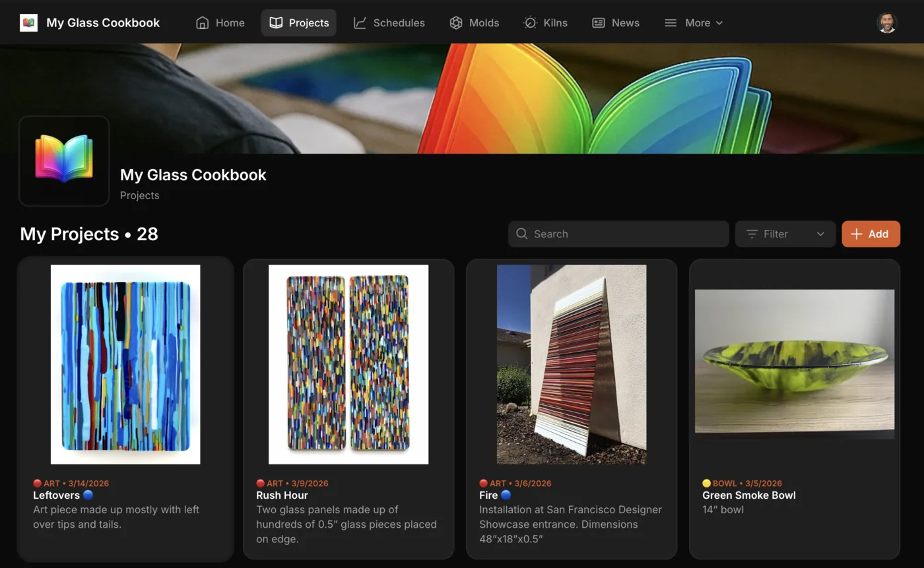
Task: Open the Leftovers blue glass thumbnail
Action: tap(125, 364)
